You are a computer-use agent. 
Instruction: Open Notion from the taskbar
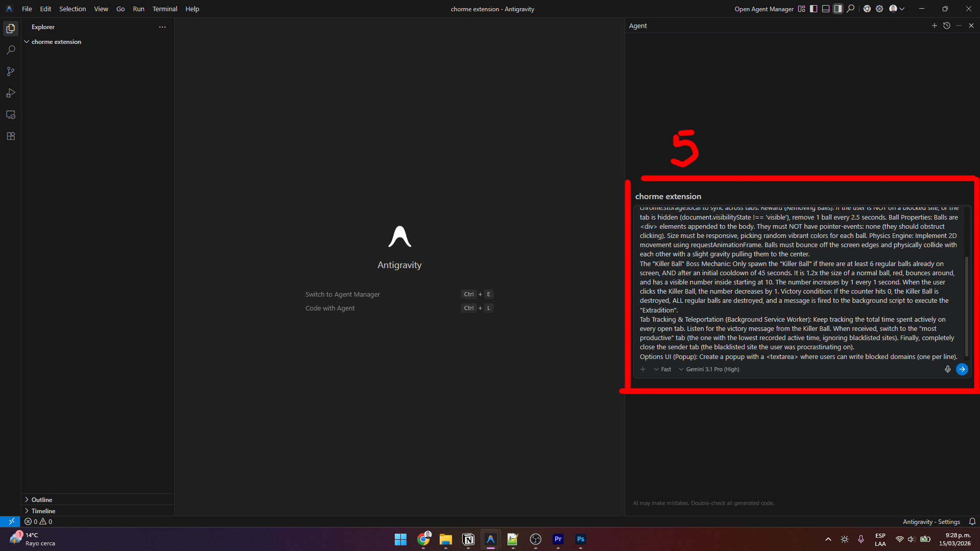click(468, 539)
